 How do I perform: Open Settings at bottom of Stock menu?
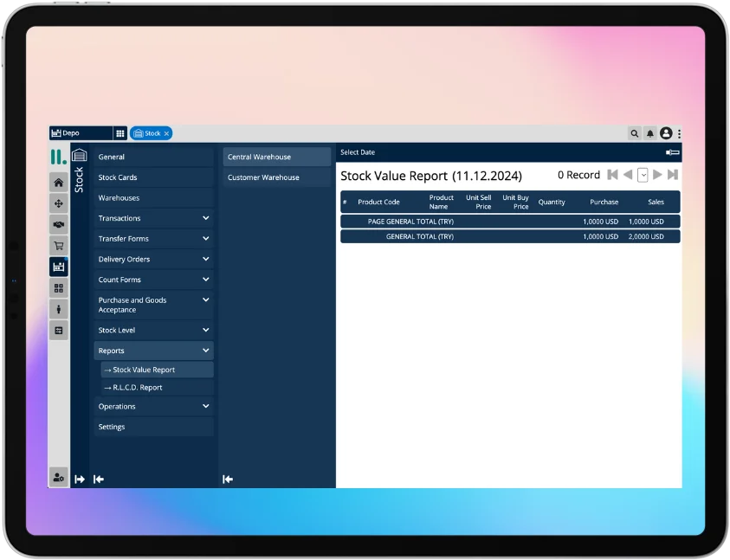click(x=152, y=426)
